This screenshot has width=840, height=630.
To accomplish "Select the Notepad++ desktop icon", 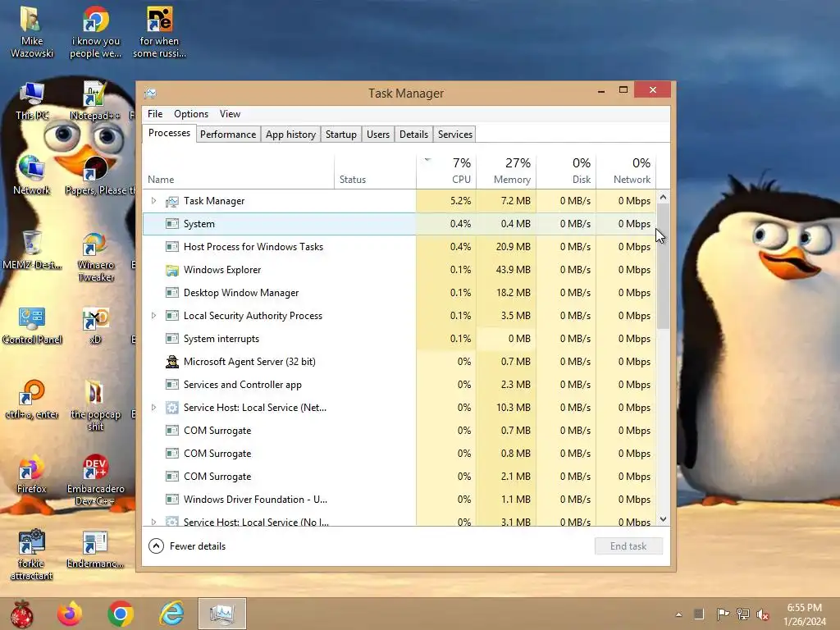I will (x=95, y=101).
